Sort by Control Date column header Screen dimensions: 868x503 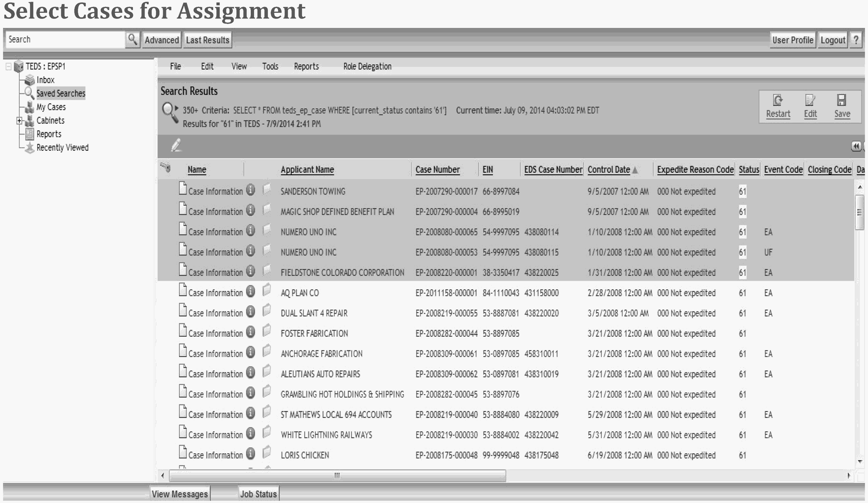pos(608,170)
